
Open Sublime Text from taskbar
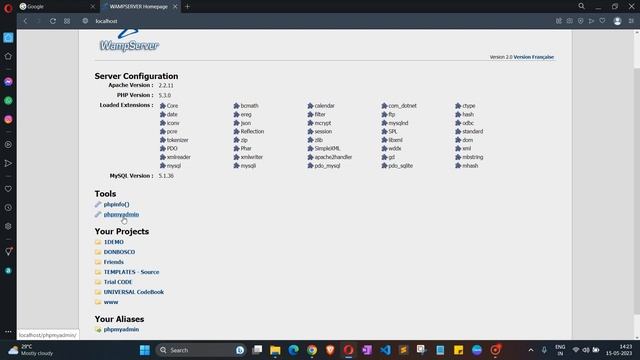click(403, 350)
